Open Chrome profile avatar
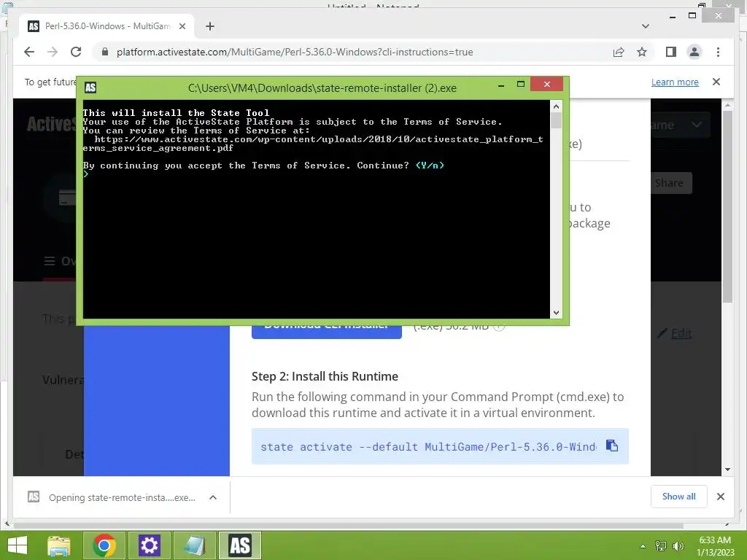The width and height of the screenshot is (747, 560). tap(694, 52)
